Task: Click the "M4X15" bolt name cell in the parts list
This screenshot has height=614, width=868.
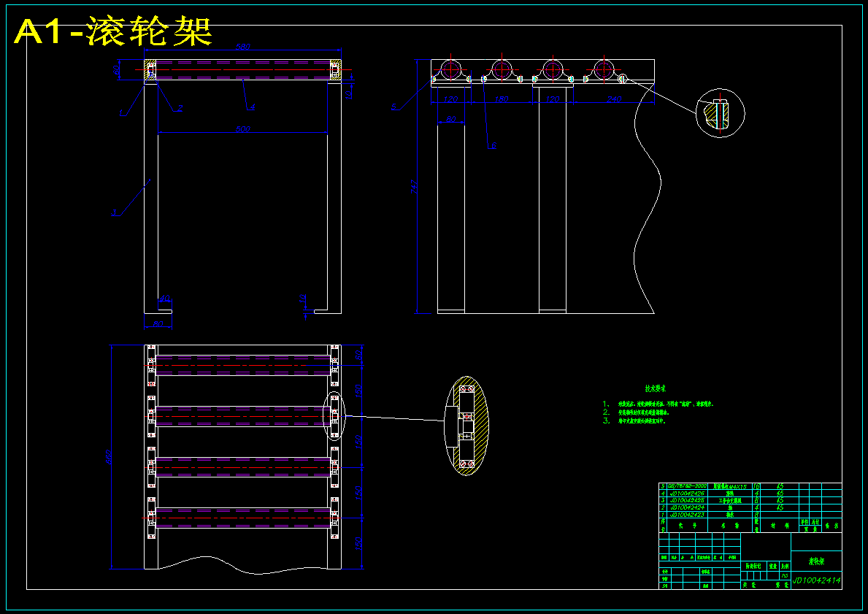Action: pyautogui.click(x=730, y=486)
